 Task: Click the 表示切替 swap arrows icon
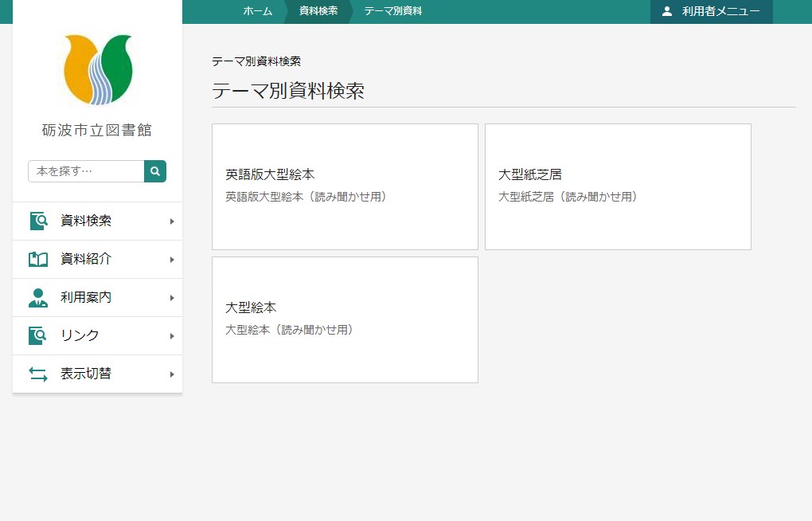click(37, 374)
